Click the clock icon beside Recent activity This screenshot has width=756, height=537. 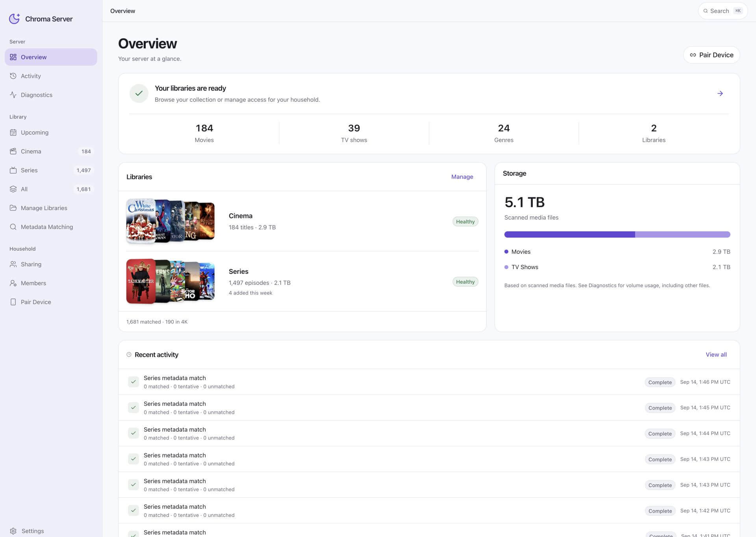129,354
